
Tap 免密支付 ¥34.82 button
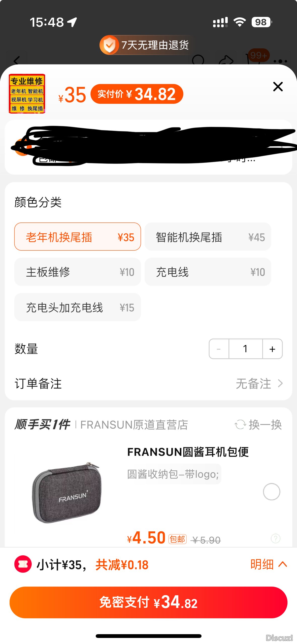(148, 602)
